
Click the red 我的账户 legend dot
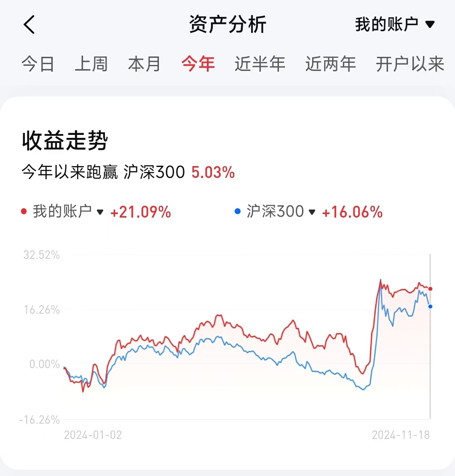tap(24, 211)
